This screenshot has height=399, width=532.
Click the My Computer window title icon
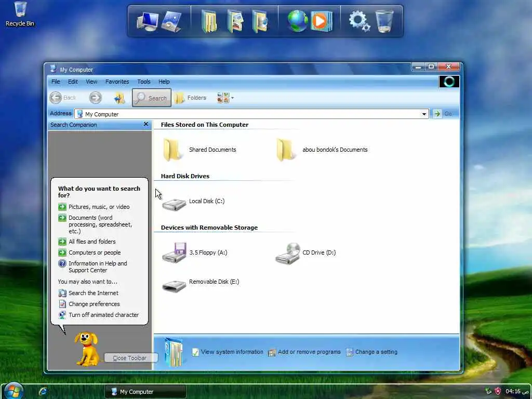pyautogui.click(x=54, y=69)
